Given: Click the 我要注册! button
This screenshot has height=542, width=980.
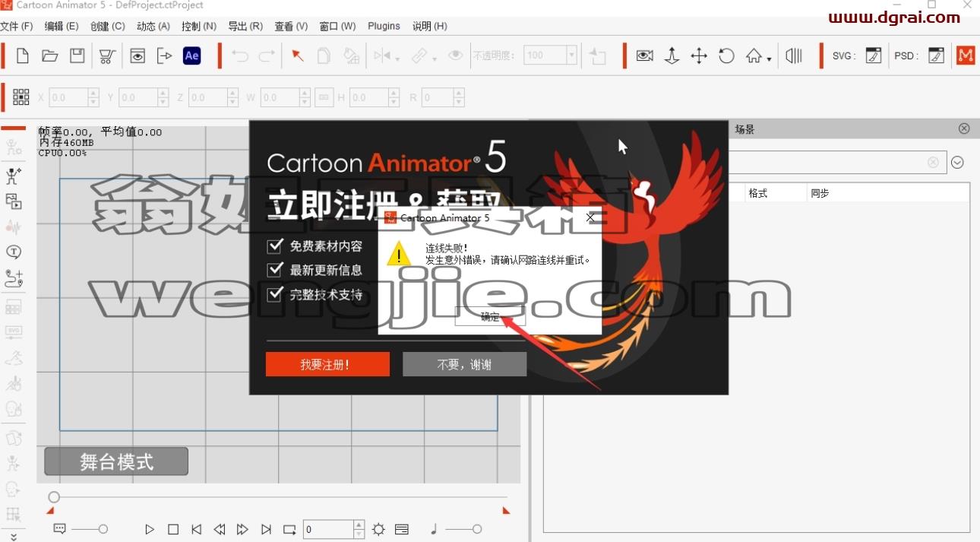Looking at the screenshot, I should (327, 364).
